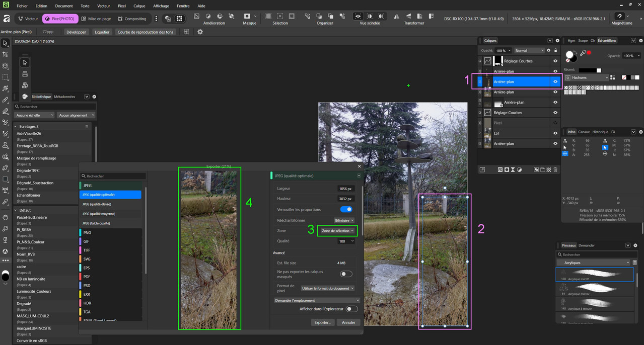Select the Hand pan tool in left toolbar
Image resolution: width=644 pixels, height=345 pixels.
(6, 217)
